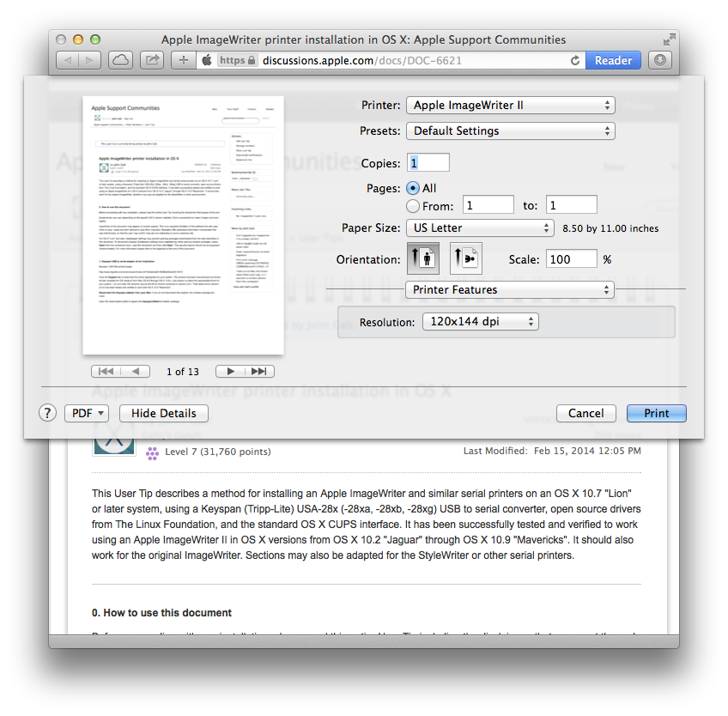Image resolution: width=728 pixels, height=716 pixels.
Task: Minimize the Safari window yellow button
Action: click(78, 39)
